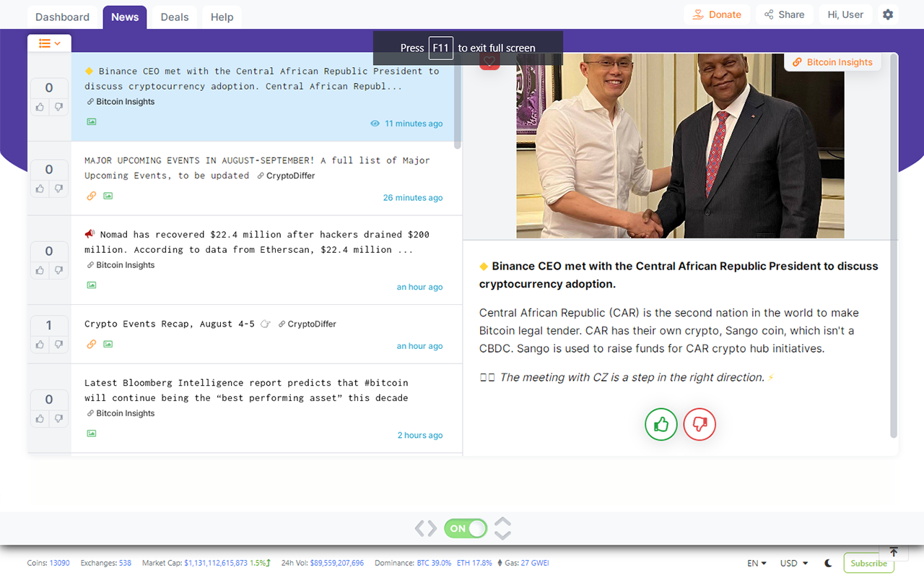Image resolution: width=924 pixels, height=578 pixels.
Task: Downvote the Bloomberg Intelligence report item
Action: click(58, 418)
